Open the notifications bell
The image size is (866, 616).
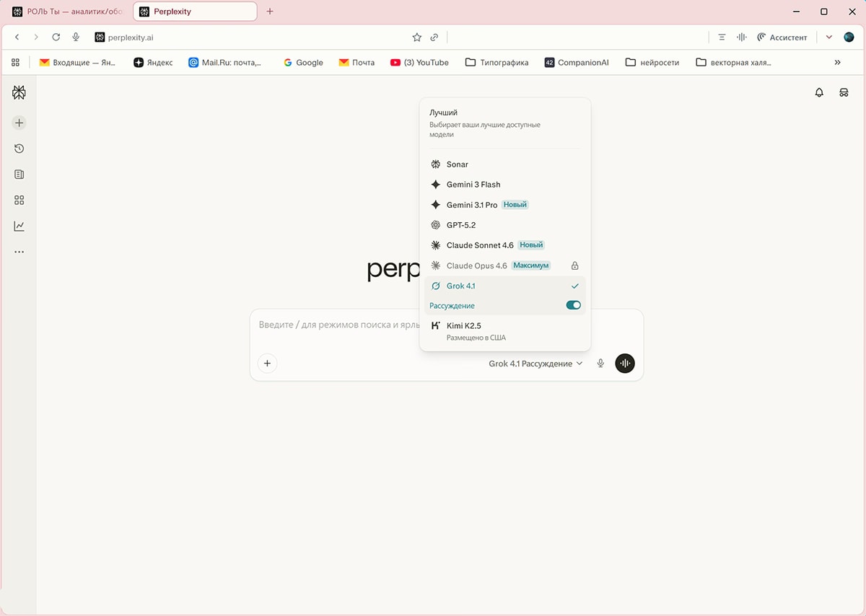819,92
